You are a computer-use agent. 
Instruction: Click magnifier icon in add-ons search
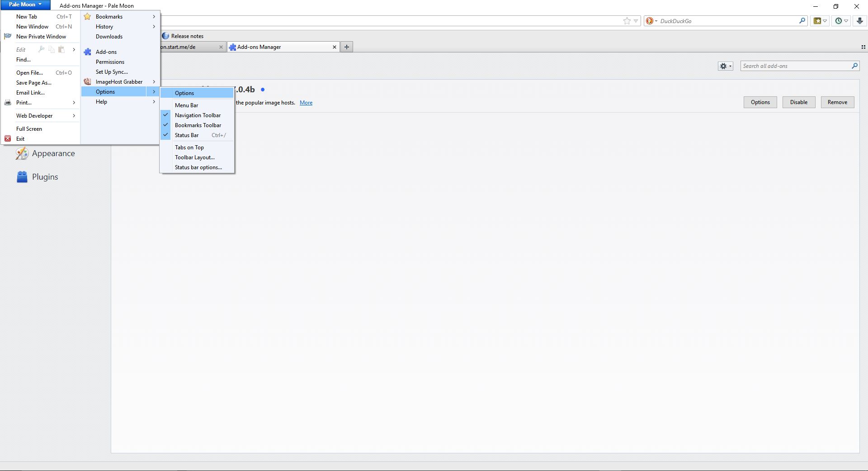[x=854, y=66]
